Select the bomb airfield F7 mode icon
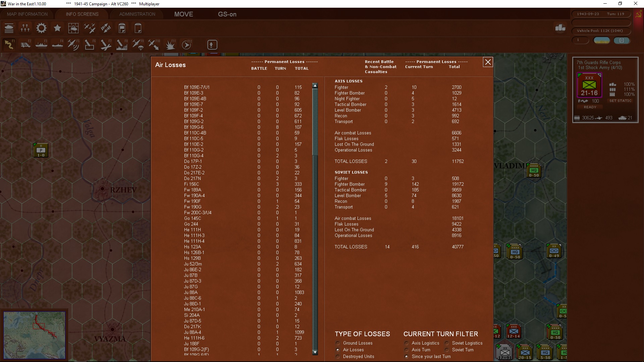 pyautogui.click(x=106, y=45)
